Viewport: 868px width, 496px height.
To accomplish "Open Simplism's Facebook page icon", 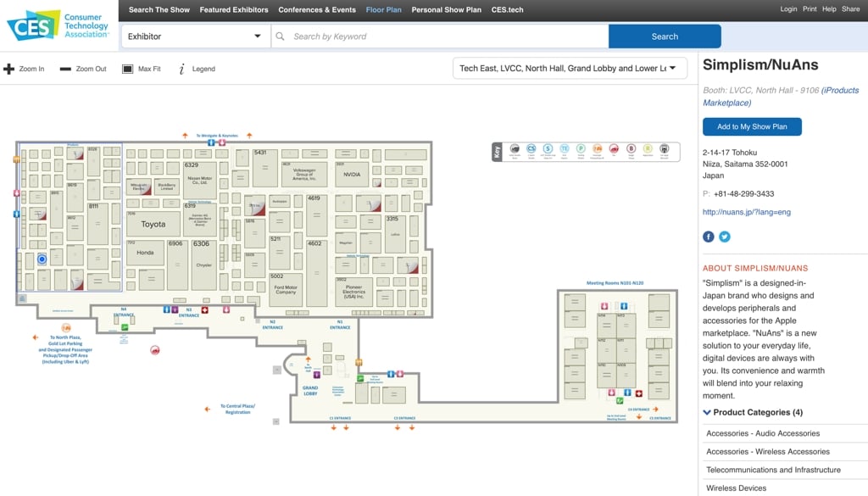I will click(x=709, y=237).
